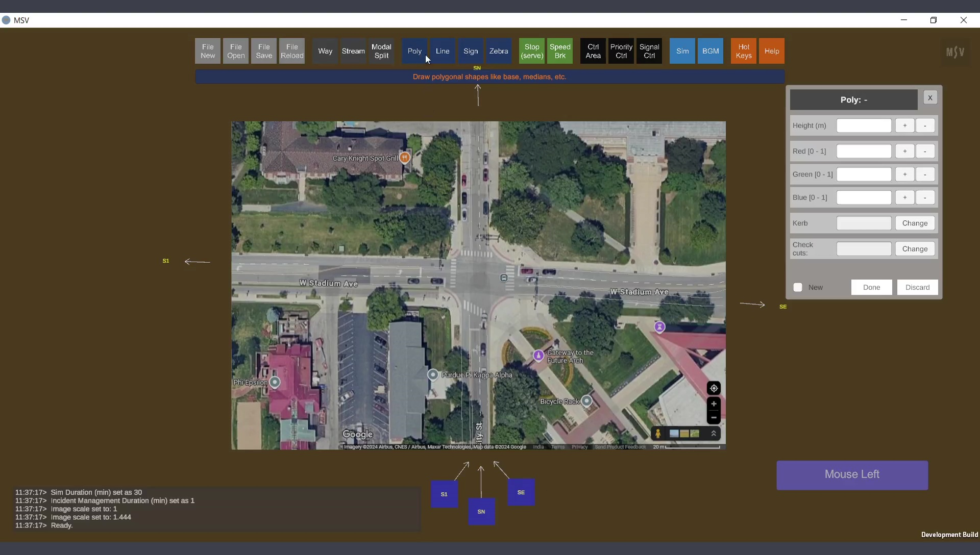
Task: Click the Done button in the Poly panel
Action: point(871,287)
